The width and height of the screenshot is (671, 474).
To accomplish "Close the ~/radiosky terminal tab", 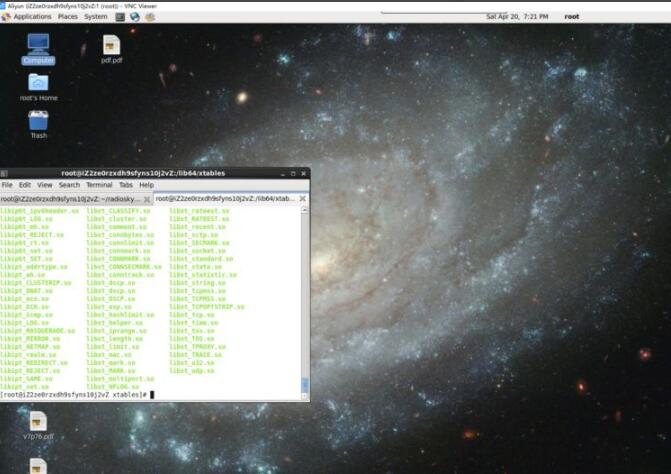I will (147, 199).
